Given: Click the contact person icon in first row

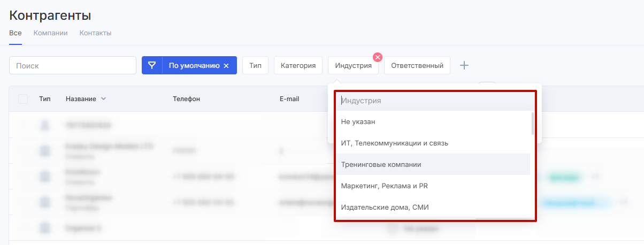Looking at the screenshot, I should pyautogui.click(x=45, y=125).
